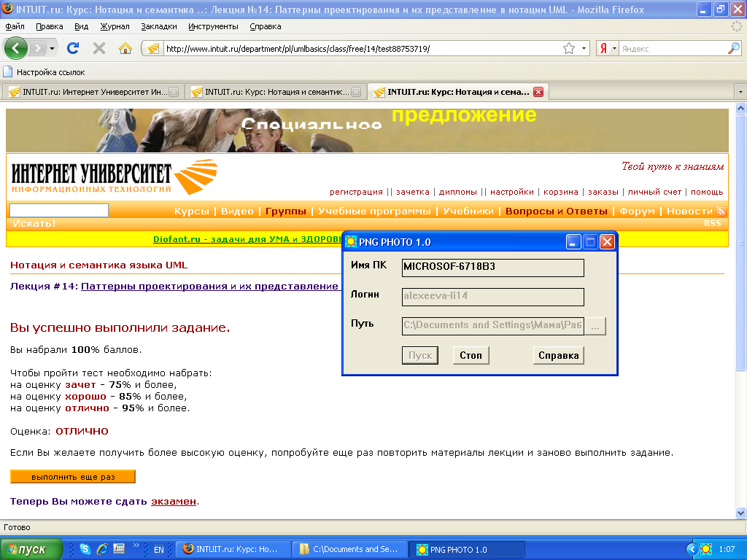Click the PNG PHOTO sun icon in system tray
Screen dimensions: 747x560
(x=705, y=549)
